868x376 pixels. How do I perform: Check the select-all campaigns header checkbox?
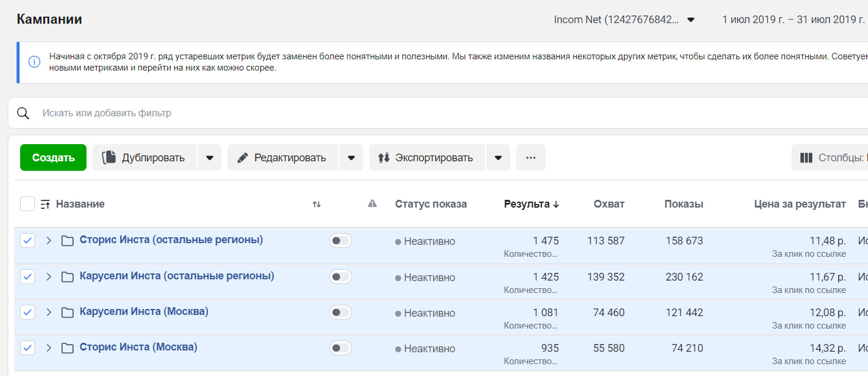(x=27, y=204)
